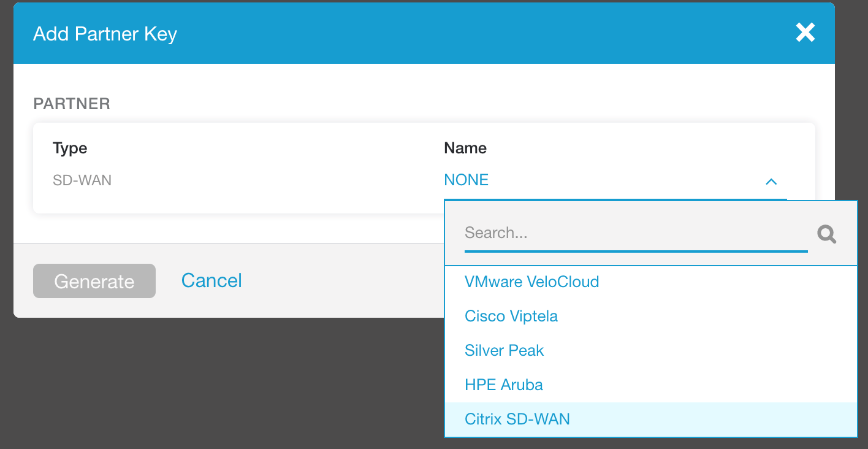868x449 pixels.
Task: Click the Generate button
Action: coord(94,281)
